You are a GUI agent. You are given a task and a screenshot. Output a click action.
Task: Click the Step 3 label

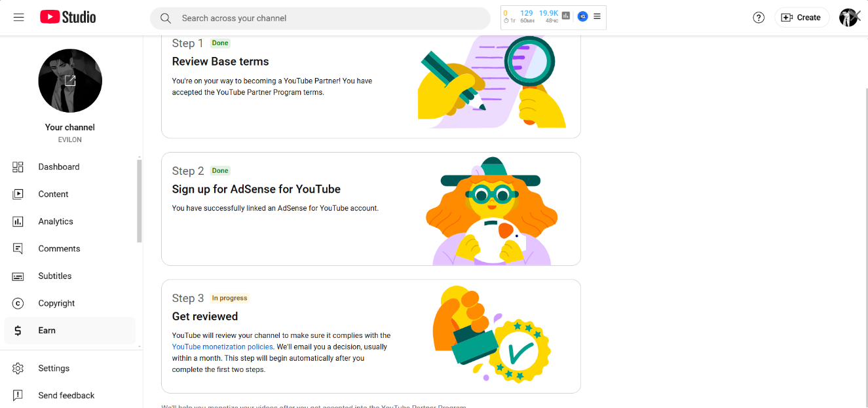click(x=188, y=298)
